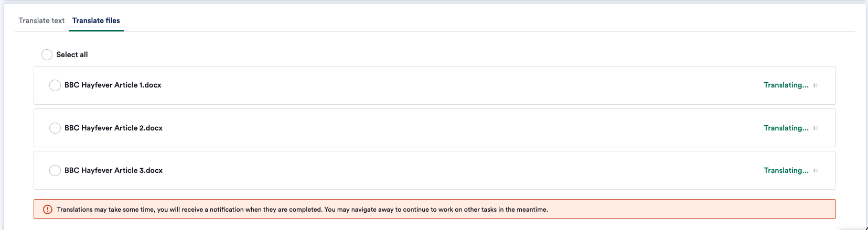This screenshot has height=230, width=868.
Task: Tick the BBC Hayfever Article 2.docx checkbox
Action: (55, 128)
